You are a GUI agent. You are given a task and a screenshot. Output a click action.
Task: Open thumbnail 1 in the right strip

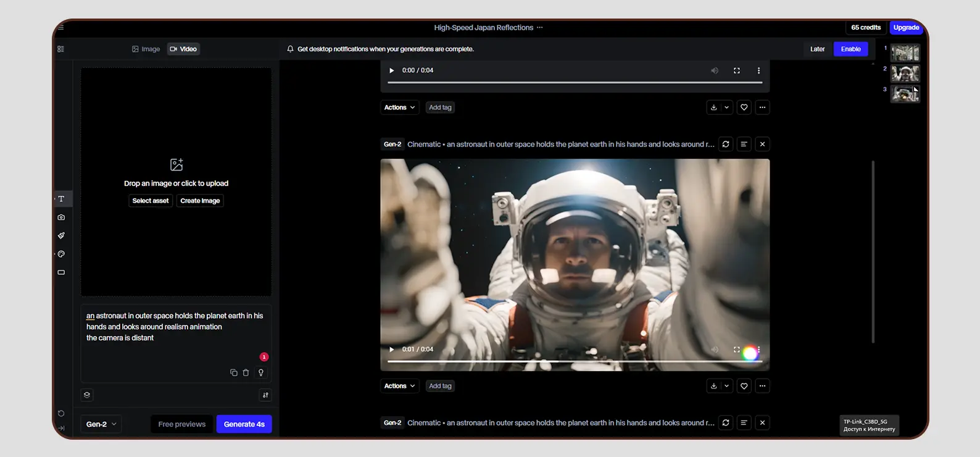tap(905, 53)
